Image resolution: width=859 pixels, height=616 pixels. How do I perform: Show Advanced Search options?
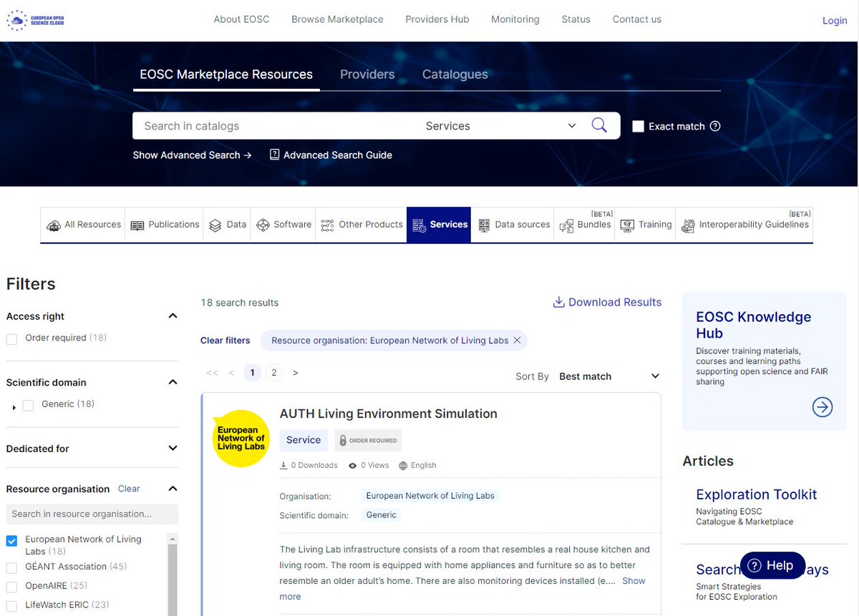pos(192,155)
